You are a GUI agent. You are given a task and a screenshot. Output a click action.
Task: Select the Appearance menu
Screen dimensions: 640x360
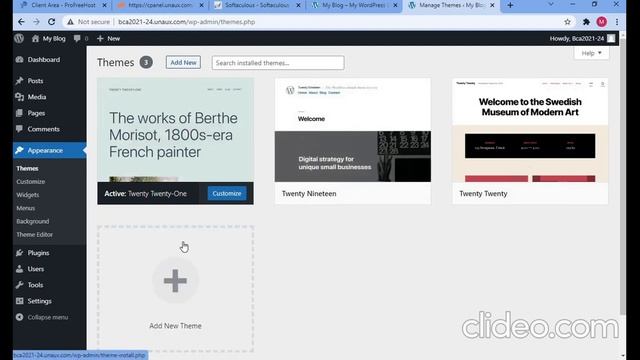click(x=49, y=150)
